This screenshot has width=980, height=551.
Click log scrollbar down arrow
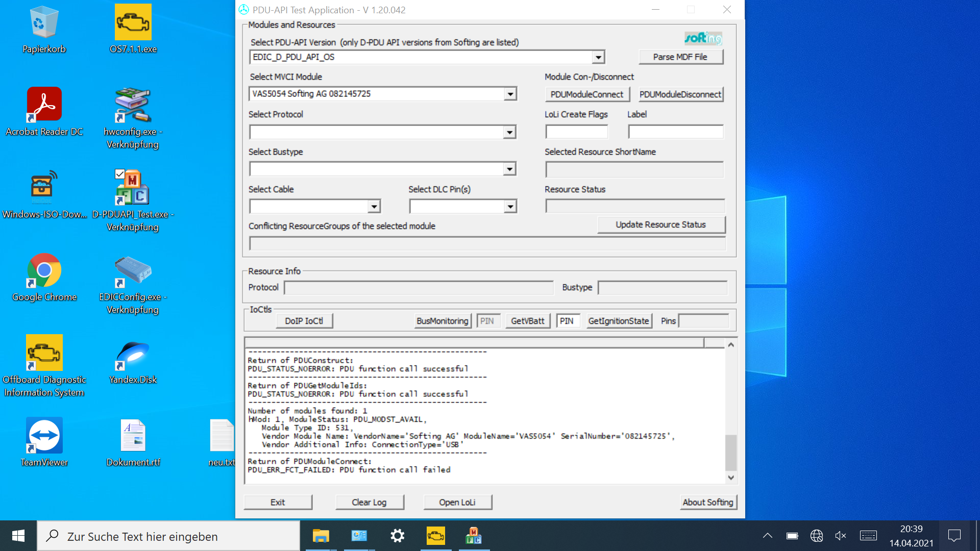pyautogui.click(x=731, y=478)
